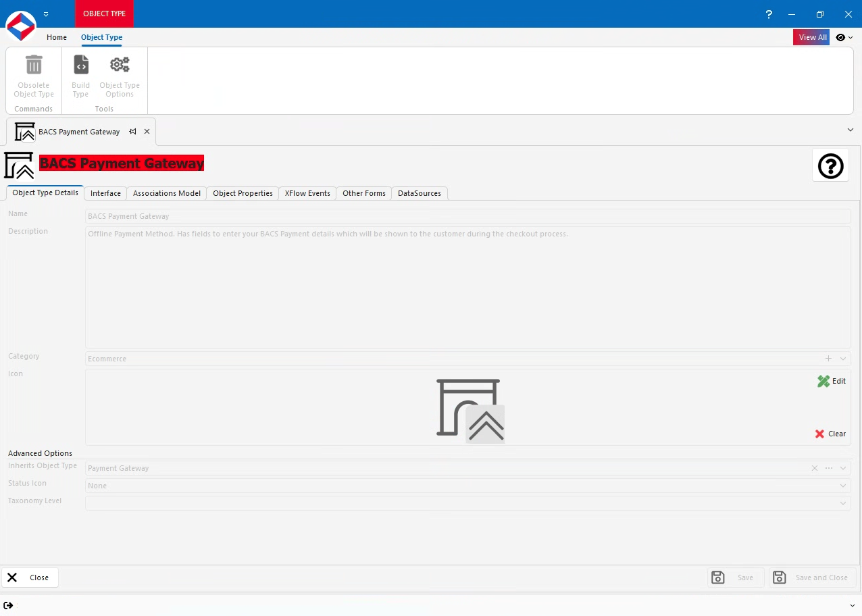This screenshot has width=862, height=616.
Task: Click the logout arrow icon at bottom left
Action: (9, 605)
